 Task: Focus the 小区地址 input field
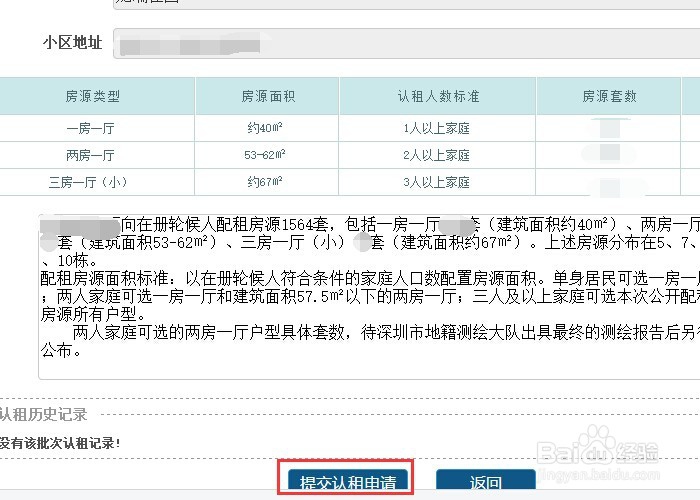pos(406,44)
